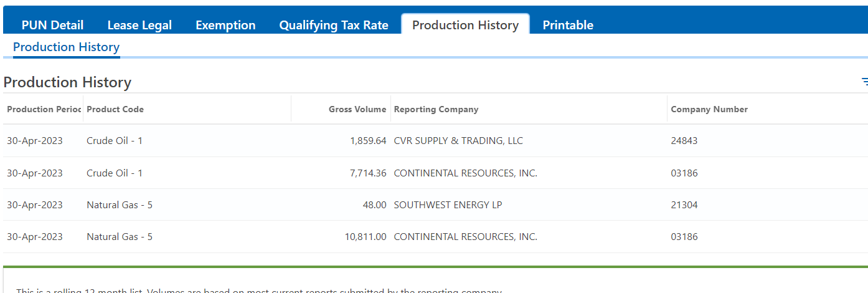Click gross volume 1,859.64
This screenshot has height=293, width=868.
coord(368,141)
